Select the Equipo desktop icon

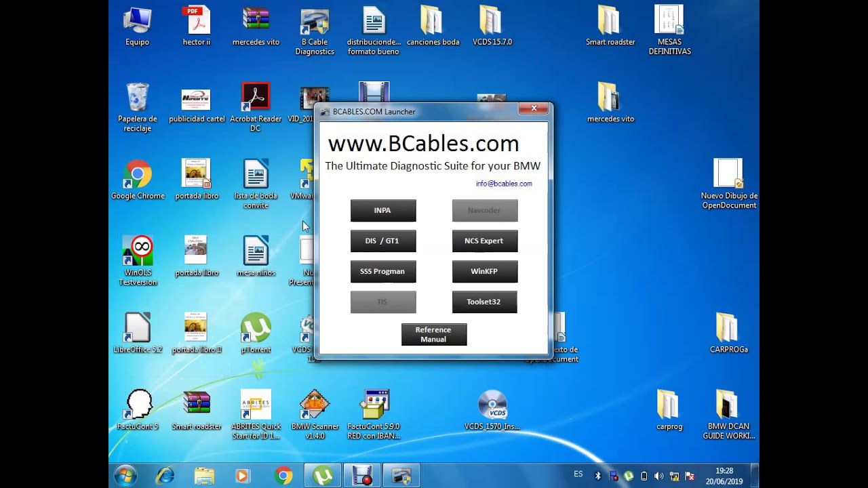click(x=137, y=27)
